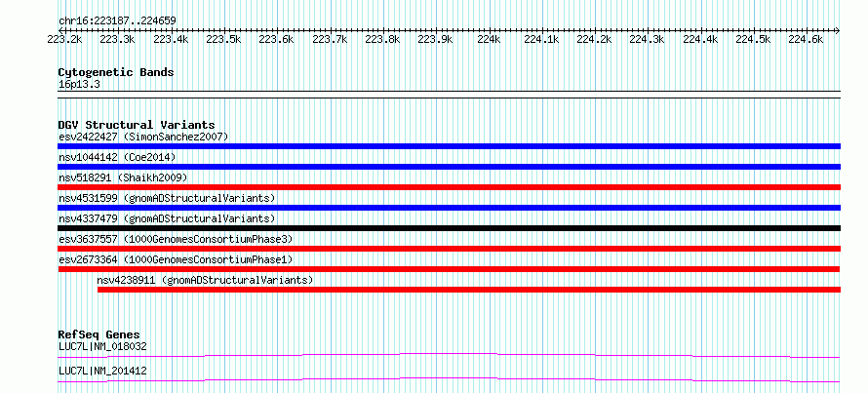The image size is (868, 393).
Task: Open the LUC7L|NM_201412 transcript label
Action: pyautogui.click(x=102, y=372)
